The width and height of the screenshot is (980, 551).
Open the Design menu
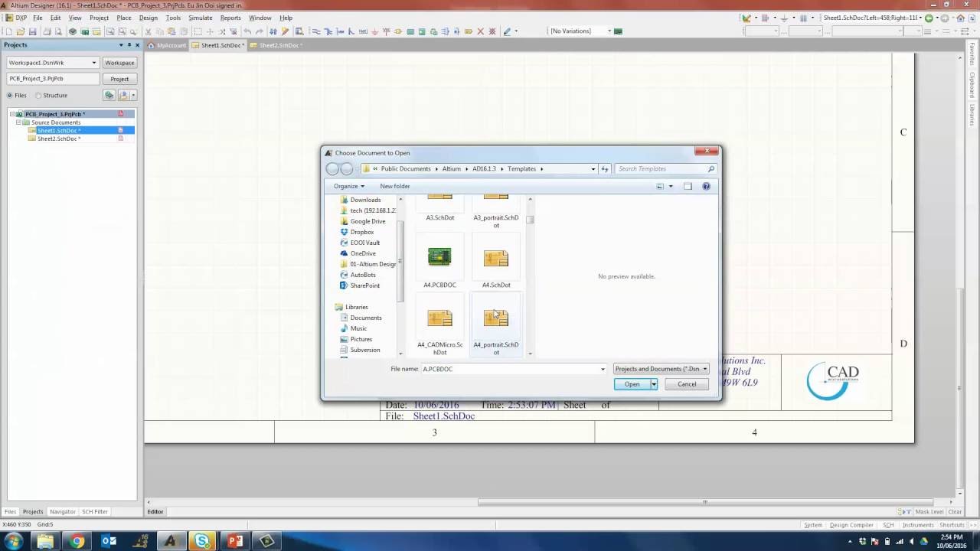(x=149, y=18)
